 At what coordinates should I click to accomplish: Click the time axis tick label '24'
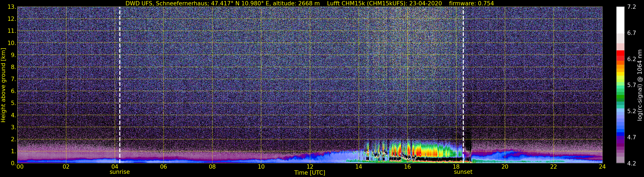(602, 167)
